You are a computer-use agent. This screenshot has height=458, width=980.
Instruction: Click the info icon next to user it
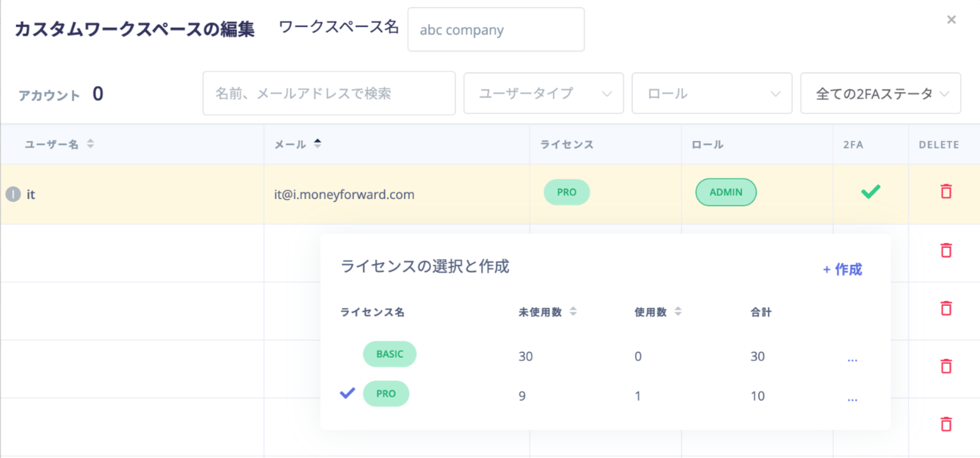click(13, 194)
